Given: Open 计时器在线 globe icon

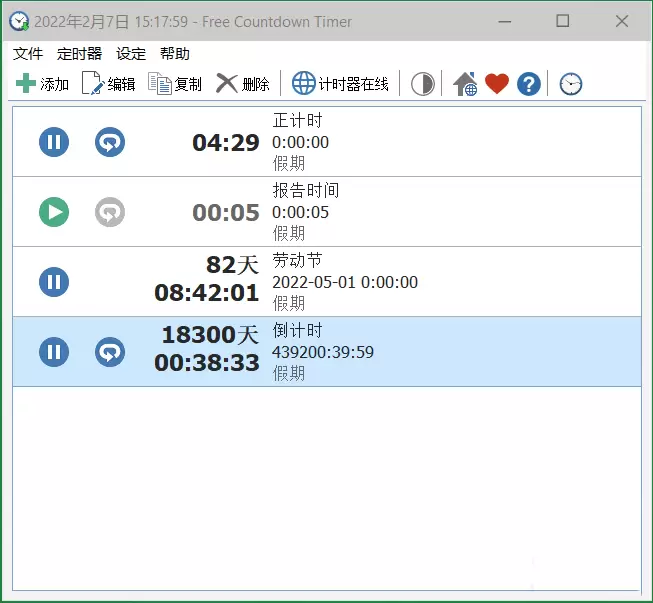Looking at the screenshot, I should coord(304,83).
